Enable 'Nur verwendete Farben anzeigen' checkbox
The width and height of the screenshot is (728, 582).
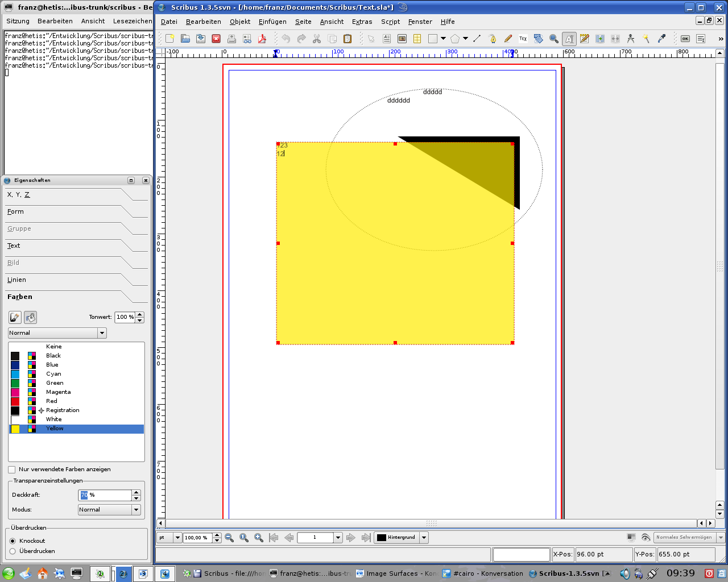click(x=12, y=469)
